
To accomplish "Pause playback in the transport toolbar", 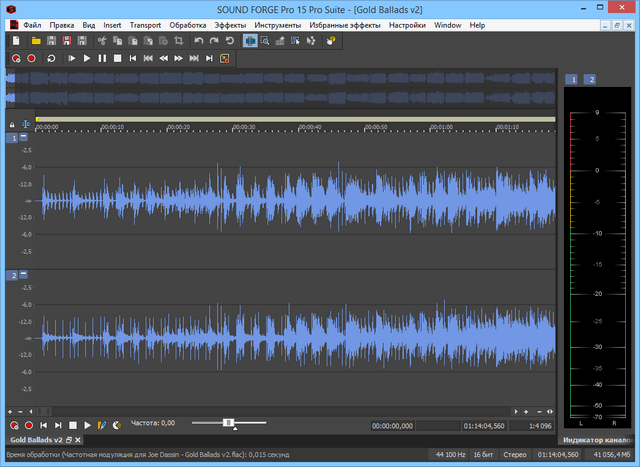I will 102,59.
